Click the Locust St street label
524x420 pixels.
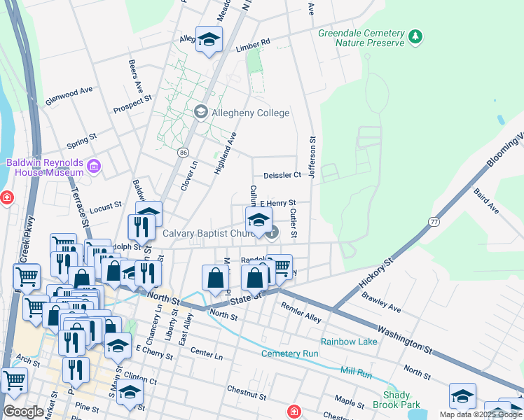[106, 207]
